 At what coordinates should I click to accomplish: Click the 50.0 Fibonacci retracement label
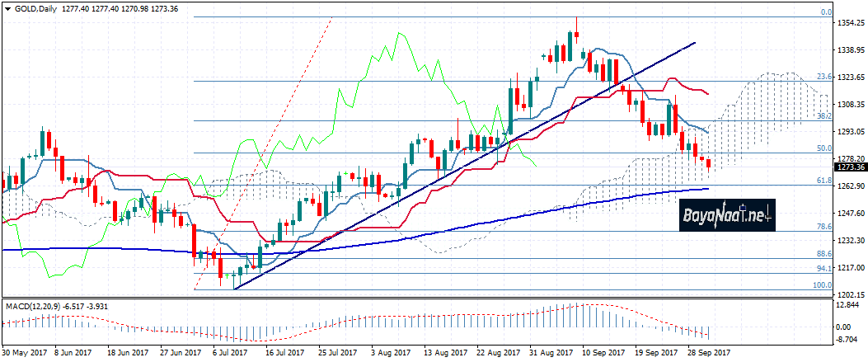point(822,148)
